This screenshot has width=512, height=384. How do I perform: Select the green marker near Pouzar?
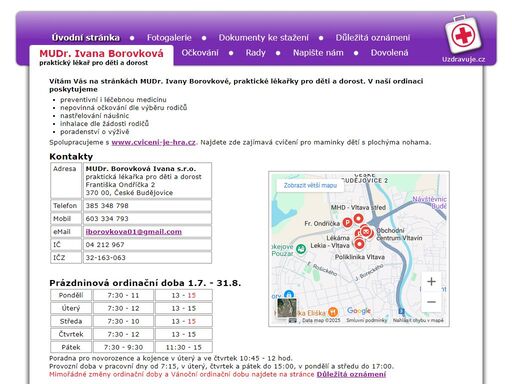301,249
